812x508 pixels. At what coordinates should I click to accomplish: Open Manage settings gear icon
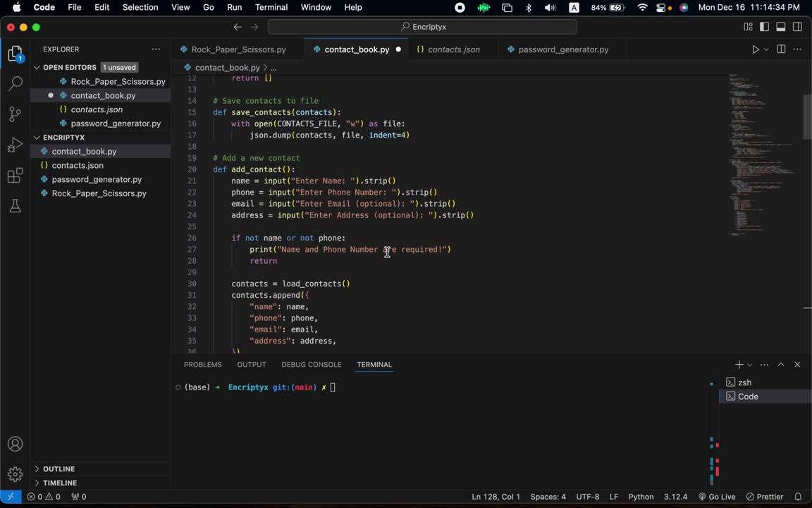click(x=15, y=474)
